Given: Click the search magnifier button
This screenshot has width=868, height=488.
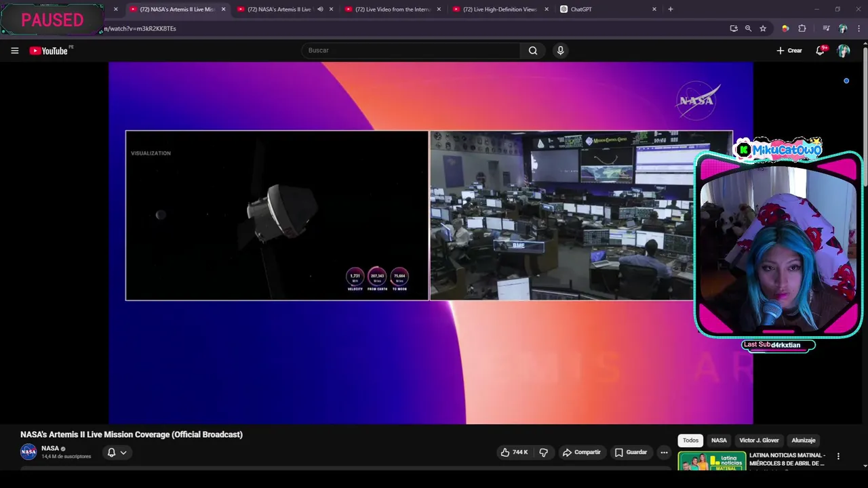Looking at the screenshot, I should click(x=533, y=51).
